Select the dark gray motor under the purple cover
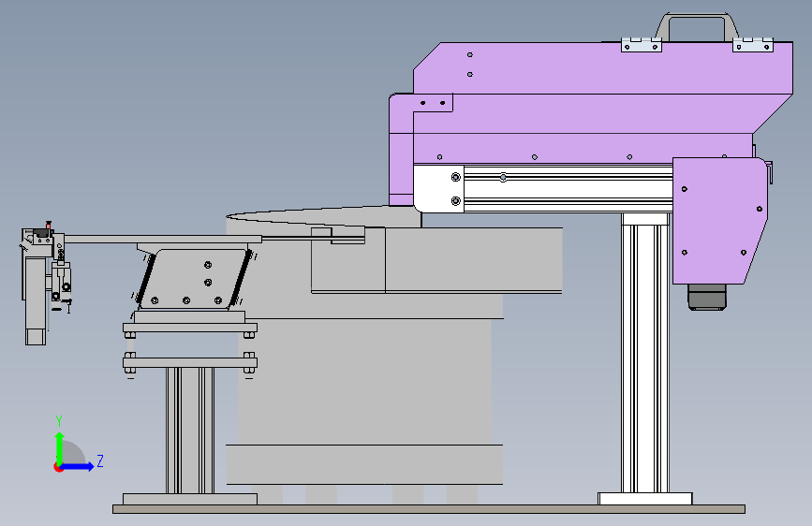 tap(707, 297)
